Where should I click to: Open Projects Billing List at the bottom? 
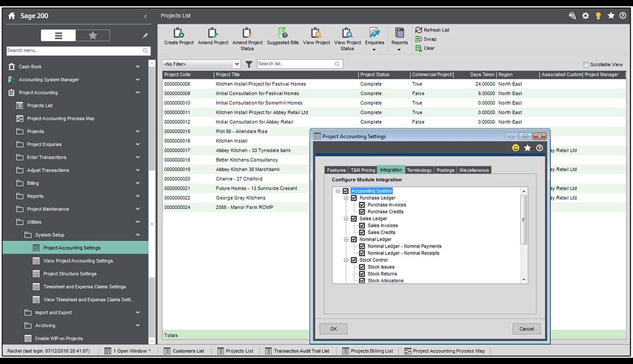coord(367,351)
